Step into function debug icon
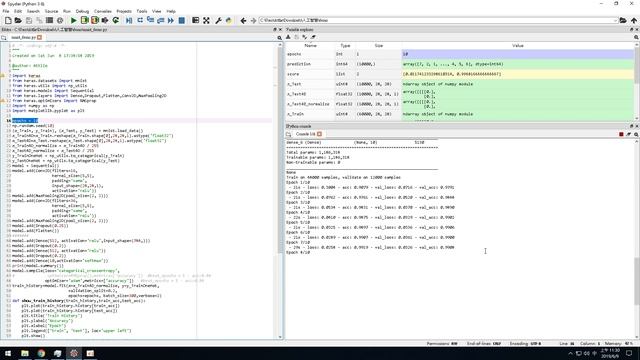Screen dimensions: 640x360 pos(150,20)
